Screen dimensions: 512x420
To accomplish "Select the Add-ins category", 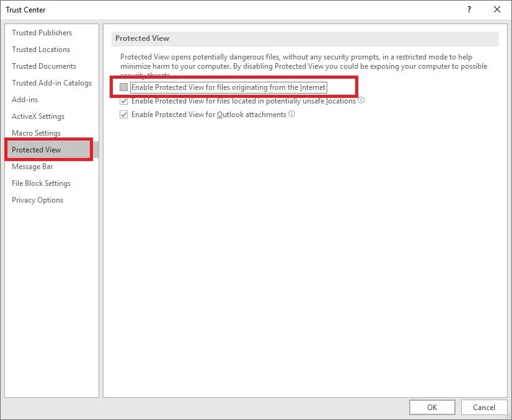I will point(25,99).
